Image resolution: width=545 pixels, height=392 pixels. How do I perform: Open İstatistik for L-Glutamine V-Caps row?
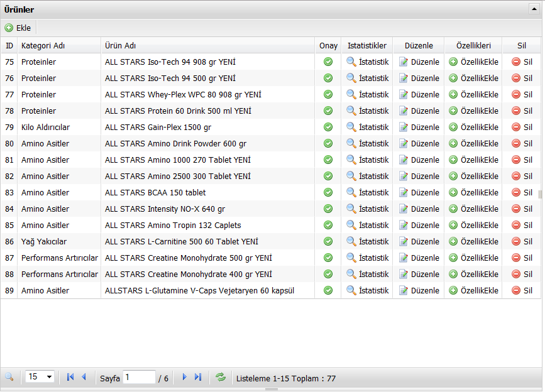367,290
